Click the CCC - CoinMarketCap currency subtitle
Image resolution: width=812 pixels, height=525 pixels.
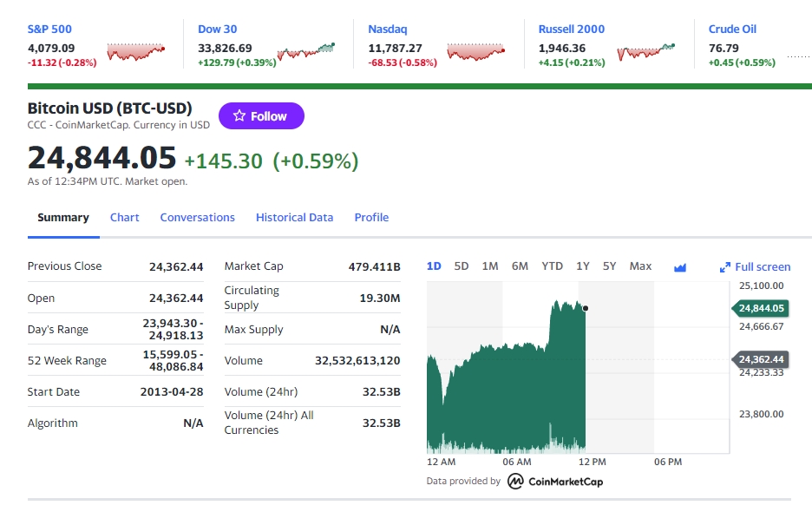[x=119, y=125]
